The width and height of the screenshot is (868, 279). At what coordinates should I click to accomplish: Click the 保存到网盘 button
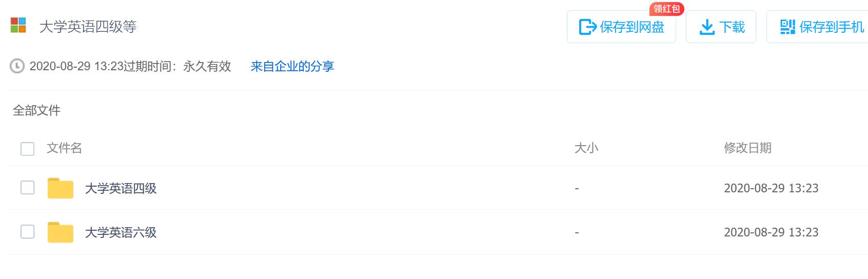click(x=621, y=27)
